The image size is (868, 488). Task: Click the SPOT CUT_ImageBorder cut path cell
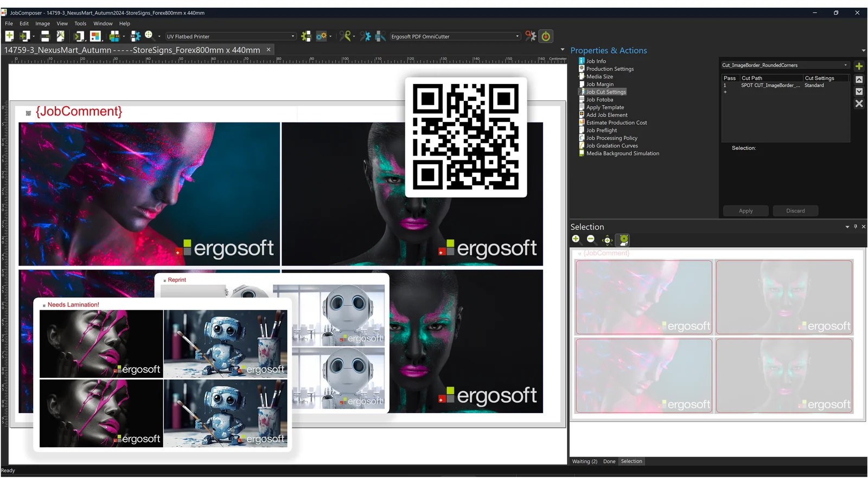pos(771,86)
